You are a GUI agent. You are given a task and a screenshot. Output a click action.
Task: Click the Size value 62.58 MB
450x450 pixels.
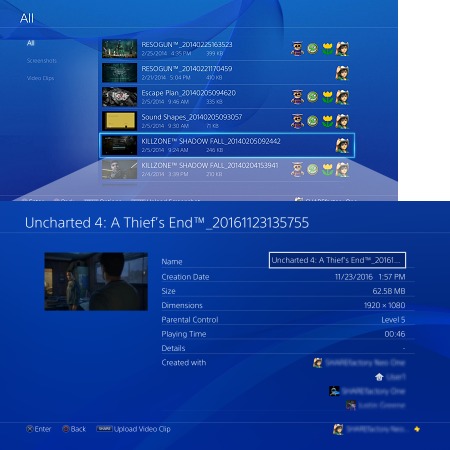389,291
